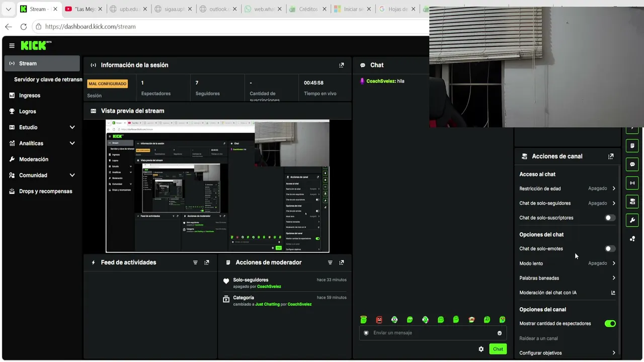Click the 'hace 33 minutos' timestamp
Viewport: 644px width, 362px height.
coord(332,280)
